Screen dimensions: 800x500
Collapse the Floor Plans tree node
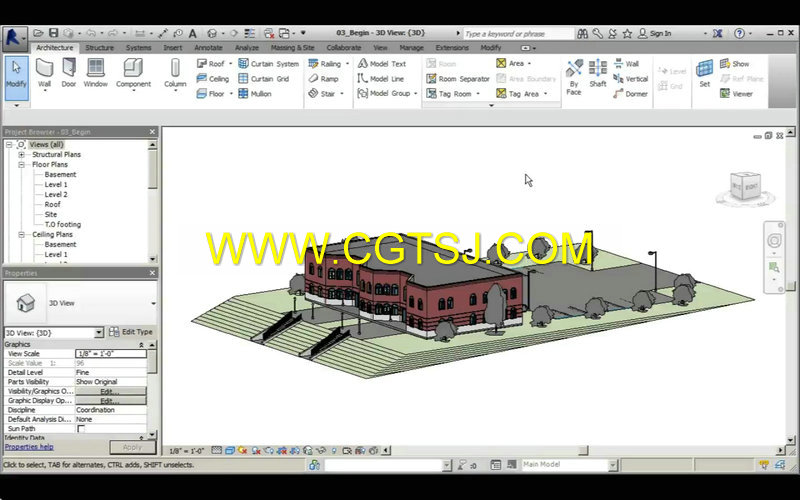(x=21, y=164)
